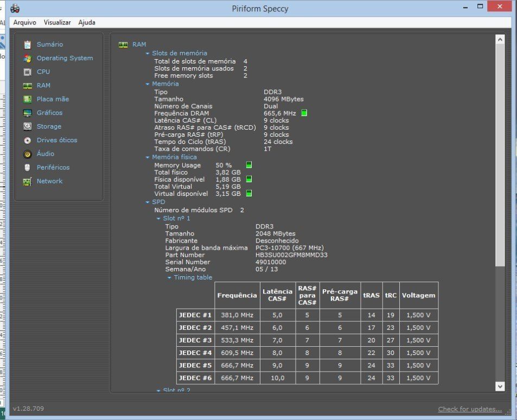
Task: Click the part number HB3SU002GFM8MMD33
Action: coord(291,255)
